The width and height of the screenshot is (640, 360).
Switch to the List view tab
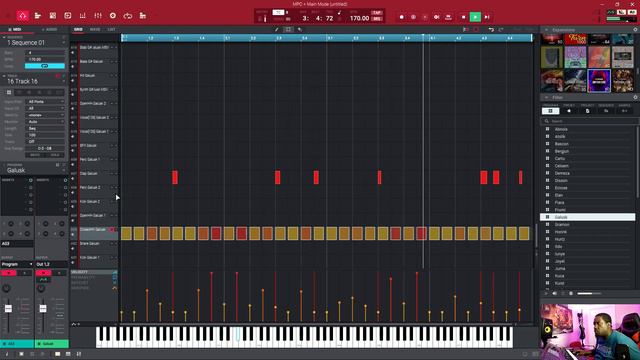point(111,29)
